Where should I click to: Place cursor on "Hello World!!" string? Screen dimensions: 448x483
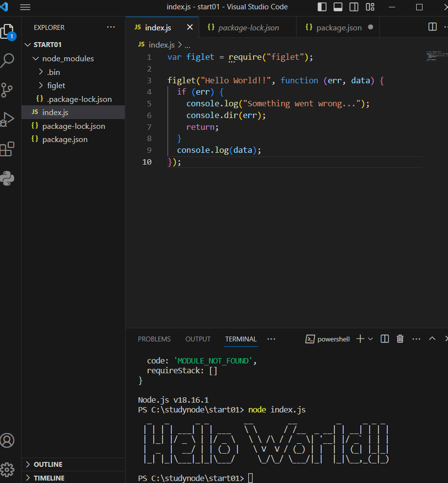tap(236, 80)
